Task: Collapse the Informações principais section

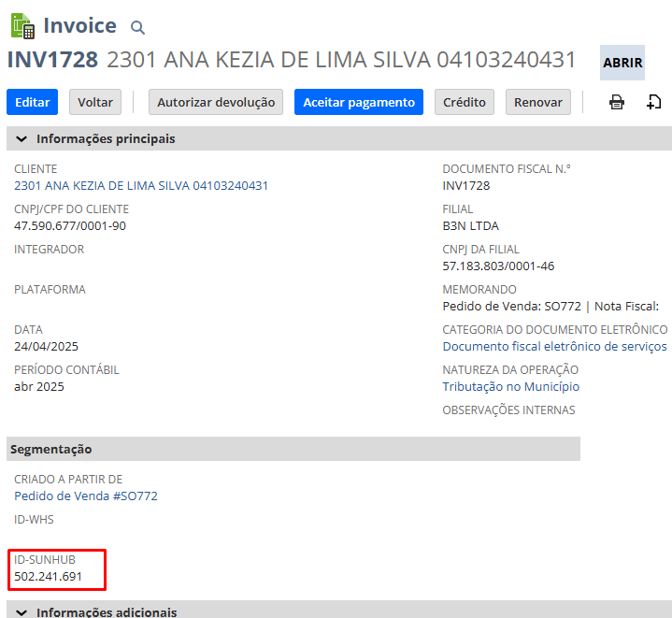Action: pos(21,139)
